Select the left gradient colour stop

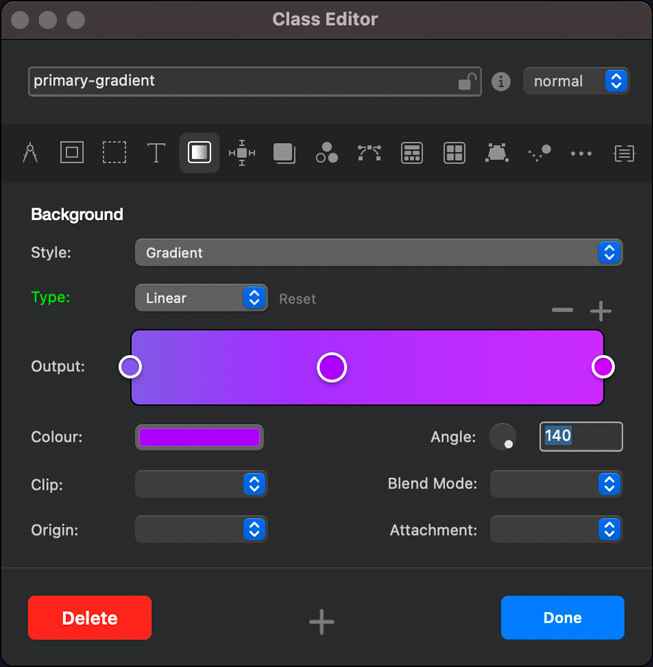pyautogui.click(x=130, y=367)
